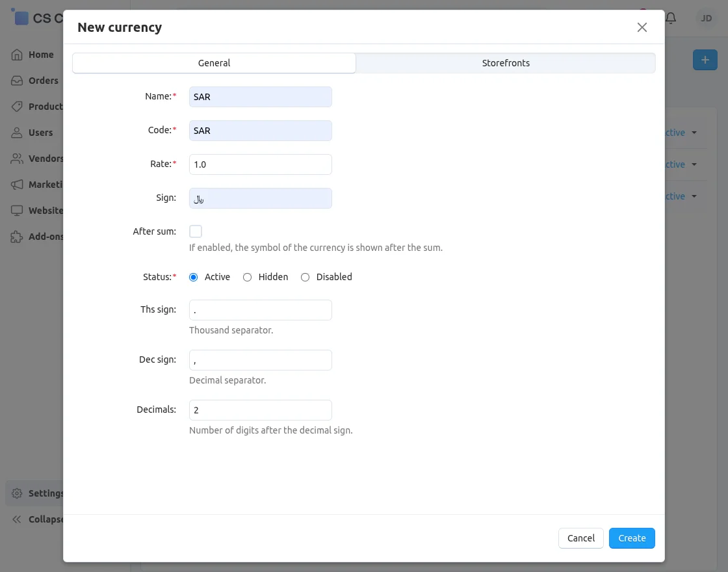This screenshot has width=728, height=572.
Task: Click the Sign field
Action: pos(260,198)
